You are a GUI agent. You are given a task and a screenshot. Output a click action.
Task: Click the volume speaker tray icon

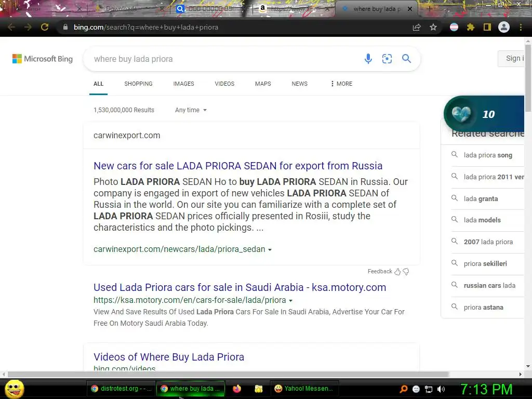tap(441, 389)
